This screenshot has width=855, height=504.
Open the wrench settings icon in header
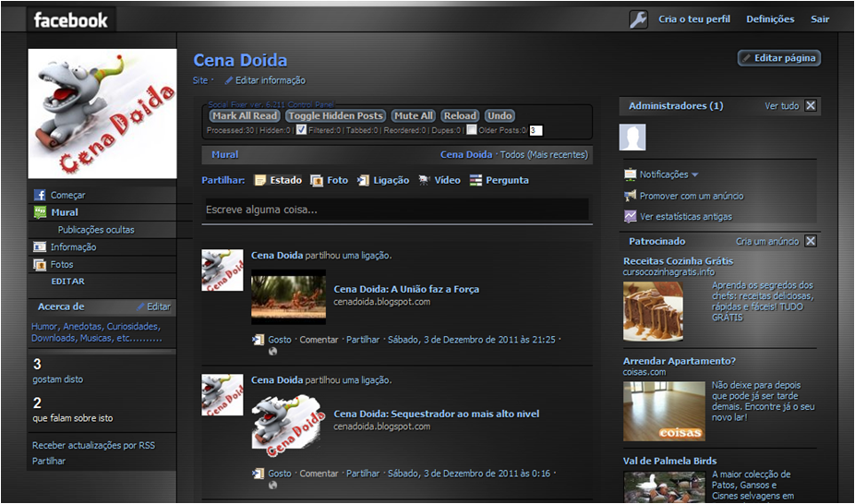638,19
